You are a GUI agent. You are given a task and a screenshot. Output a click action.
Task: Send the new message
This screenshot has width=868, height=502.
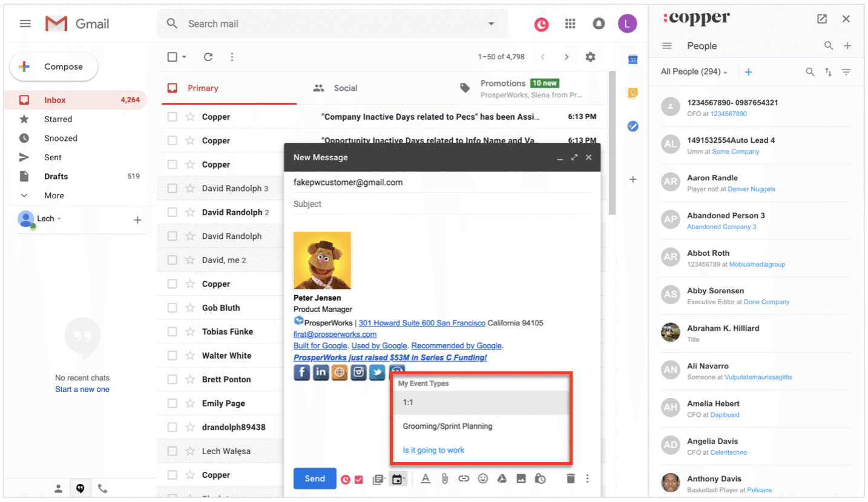pos(315,478)
